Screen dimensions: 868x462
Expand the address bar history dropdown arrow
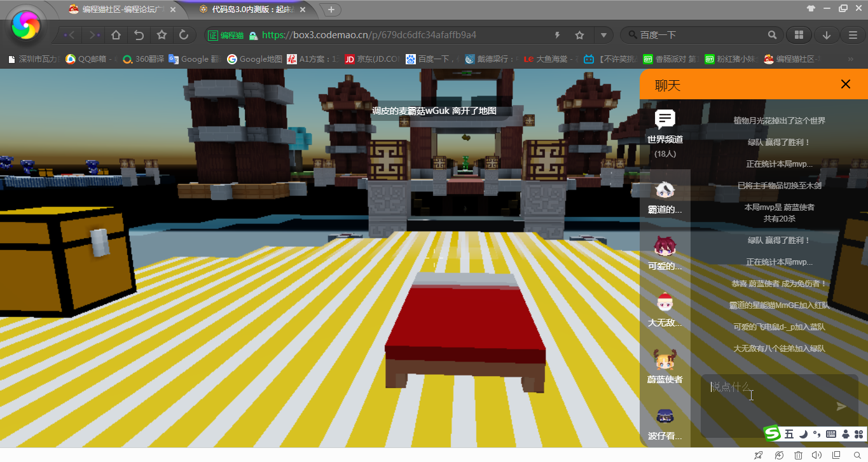coord(603,35)
